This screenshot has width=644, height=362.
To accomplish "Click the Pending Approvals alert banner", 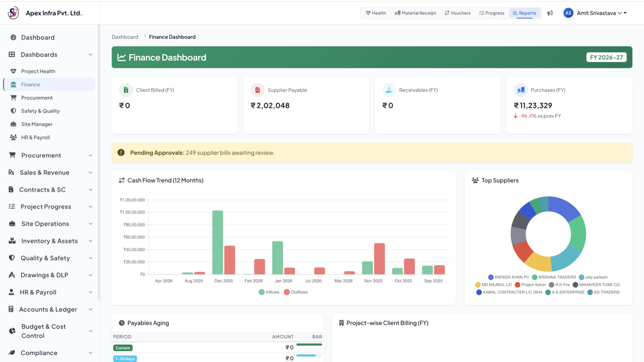I will (372, 153).
